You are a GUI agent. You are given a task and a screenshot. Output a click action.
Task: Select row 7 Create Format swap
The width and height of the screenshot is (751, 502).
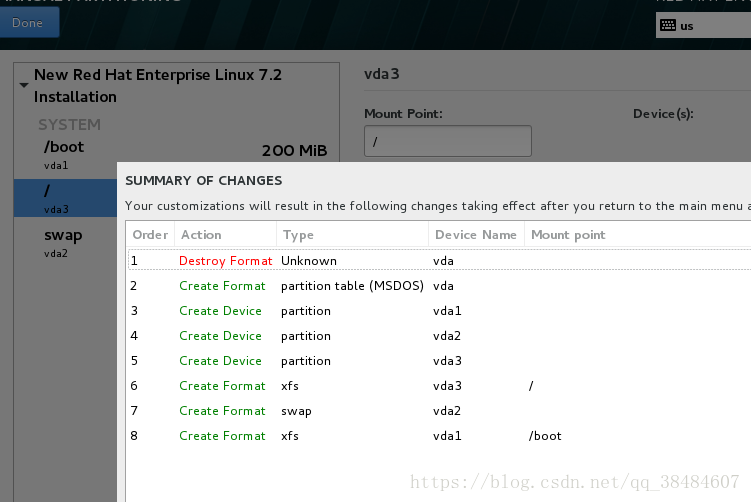pyautogui.click(x=439, y=411)
